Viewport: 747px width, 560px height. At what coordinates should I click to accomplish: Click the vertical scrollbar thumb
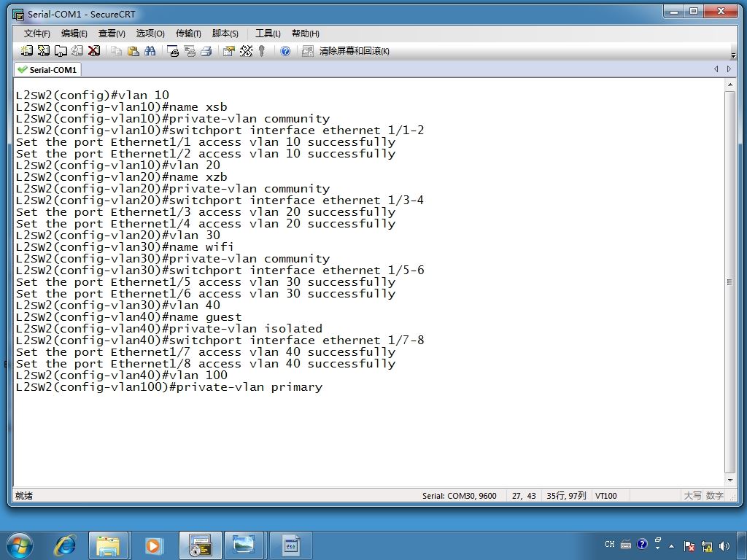pyautogui.click(x=729, y=282)
